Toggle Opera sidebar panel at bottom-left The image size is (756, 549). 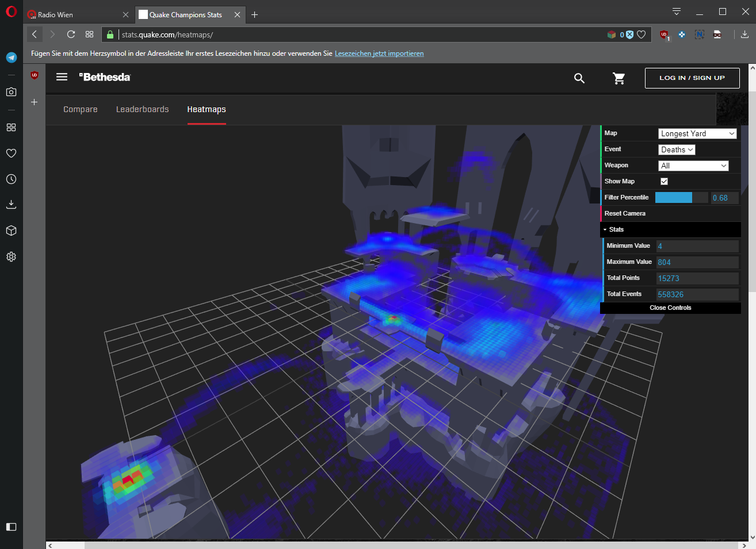click(11, 527)
